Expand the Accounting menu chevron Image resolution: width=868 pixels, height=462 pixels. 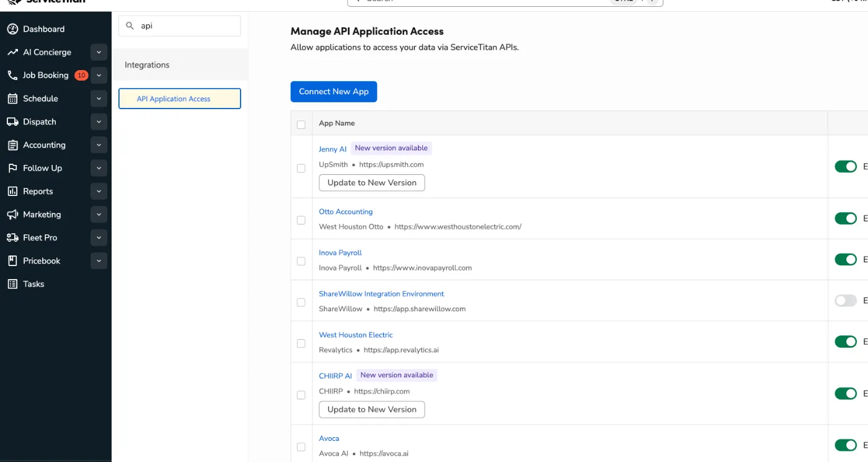pos(99,145)
